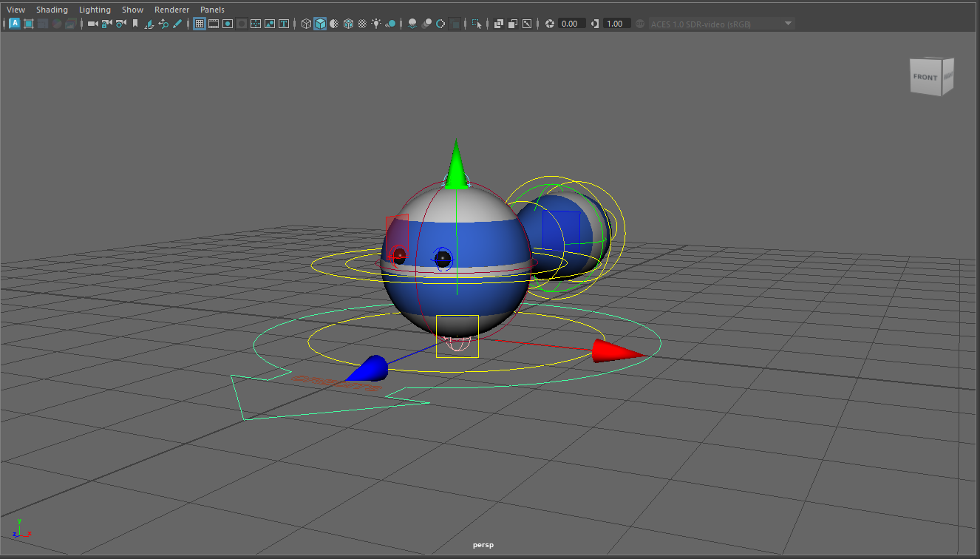This screenshot has width=980, height=559.
Task: Click the image plane icon
Action: (x=149, y=24)
